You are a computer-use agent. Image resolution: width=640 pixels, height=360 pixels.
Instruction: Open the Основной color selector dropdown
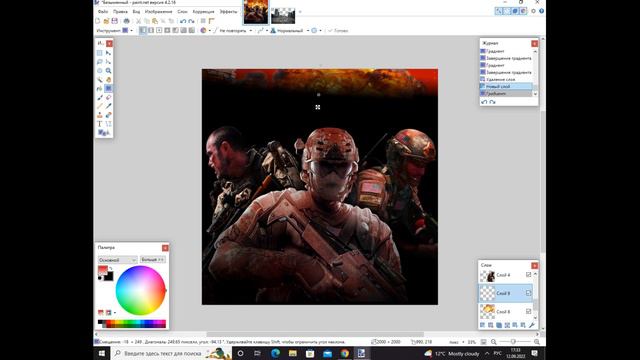(x=118, y=260)
